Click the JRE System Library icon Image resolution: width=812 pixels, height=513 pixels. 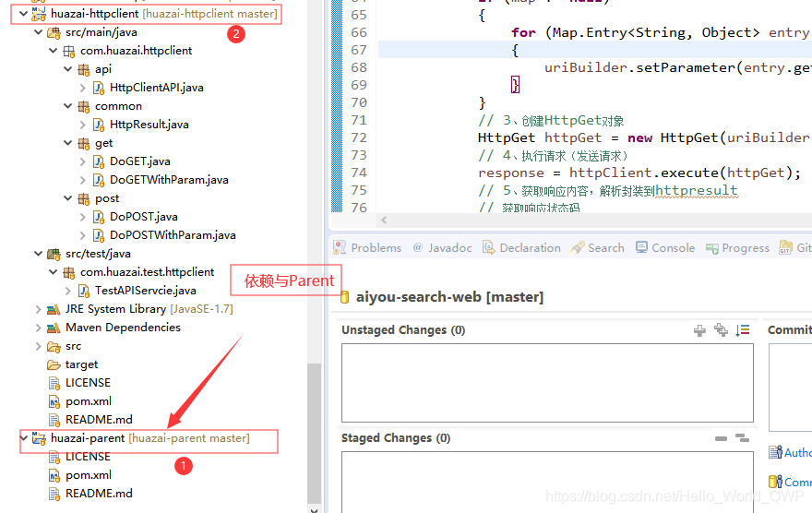(x=54, y=310)
